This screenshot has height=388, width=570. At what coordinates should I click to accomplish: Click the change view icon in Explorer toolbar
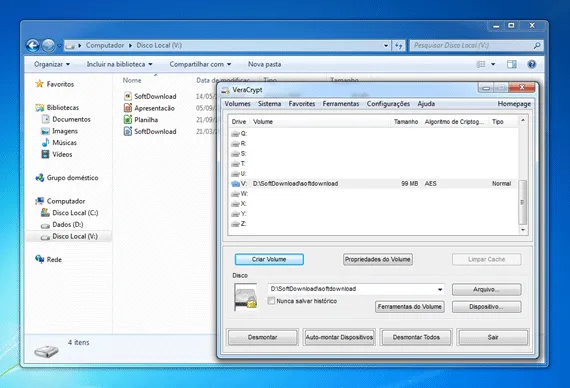pyautogui.click(x=481, y=64)
